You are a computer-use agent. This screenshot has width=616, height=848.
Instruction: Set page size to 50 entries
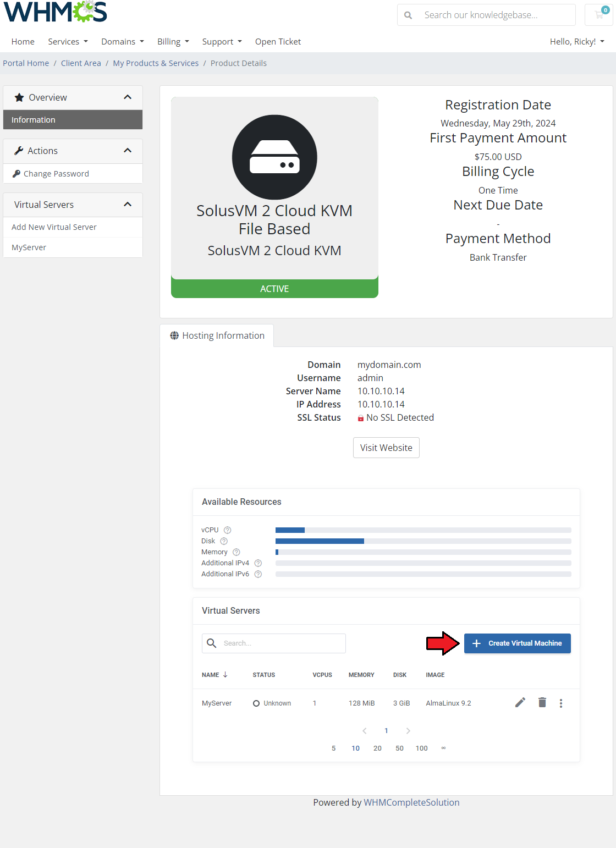[x=399, y=748]
